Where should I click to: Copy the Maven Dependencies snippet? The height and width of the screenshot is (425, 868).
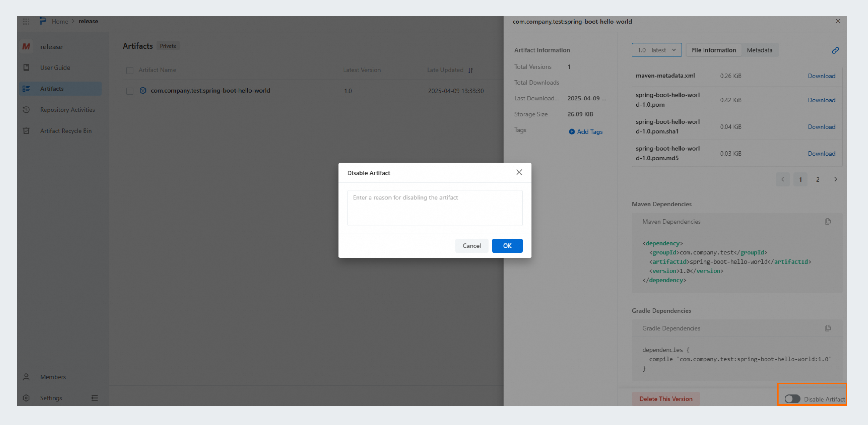click(828, 221)
